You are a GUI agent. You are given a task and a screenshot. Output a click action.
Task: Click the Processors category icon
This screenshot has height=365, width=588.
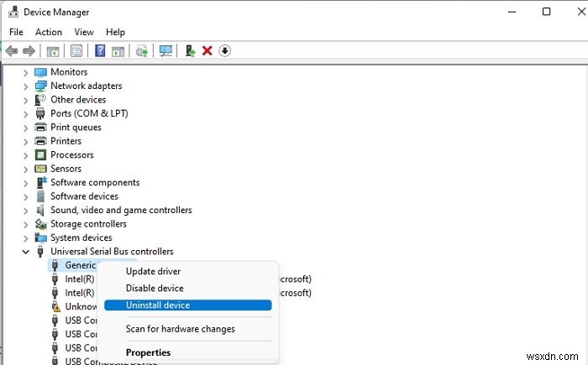[x=40, y=154]
